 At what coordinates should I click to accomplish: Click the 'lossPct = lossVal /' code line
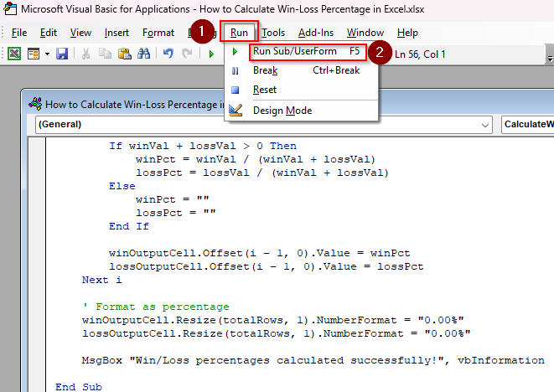262,173
